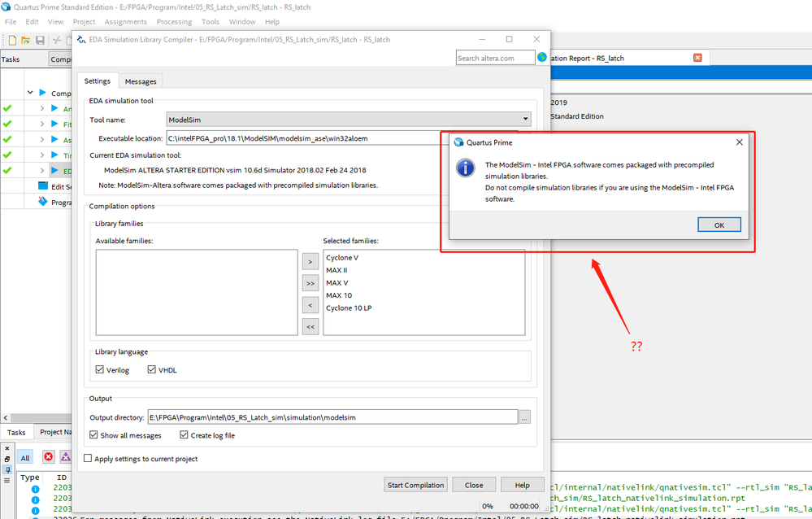
Task: Expand the Assembler task row
Action: (42, 139)
